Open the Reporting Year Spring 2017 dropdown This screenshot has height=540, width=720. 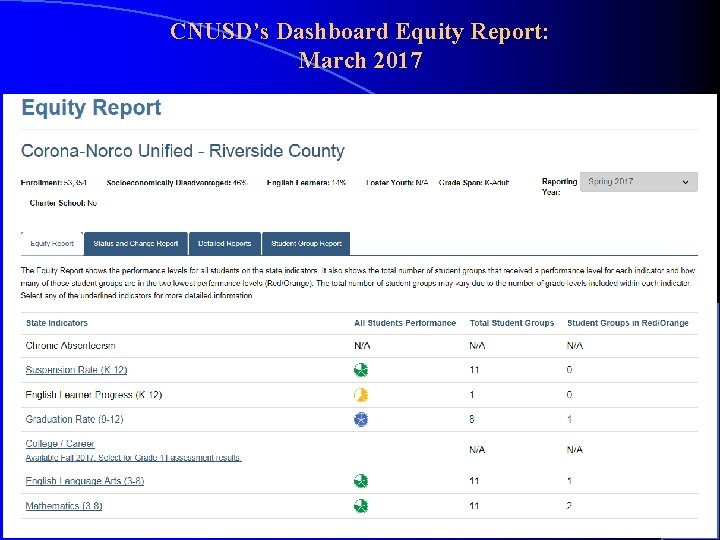(638, 182)
